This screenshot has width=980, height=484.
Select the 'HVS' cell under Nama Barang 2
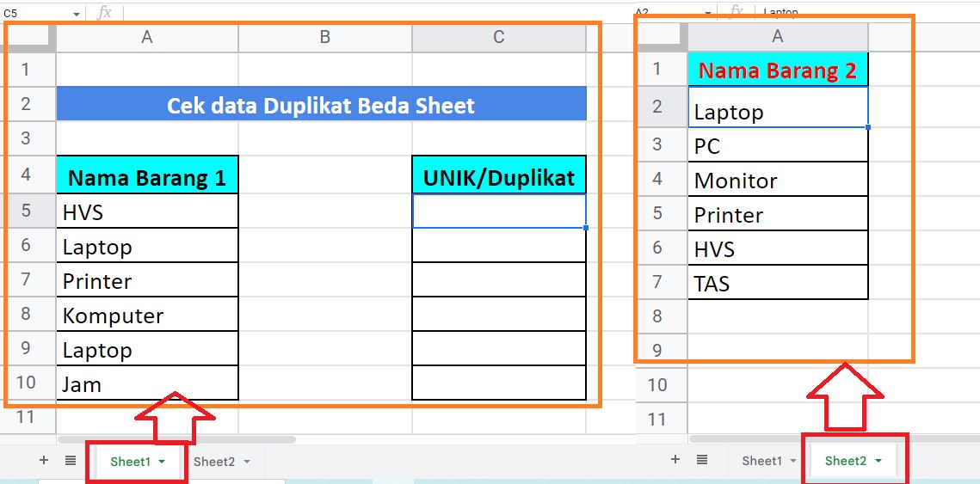(778, 248)
